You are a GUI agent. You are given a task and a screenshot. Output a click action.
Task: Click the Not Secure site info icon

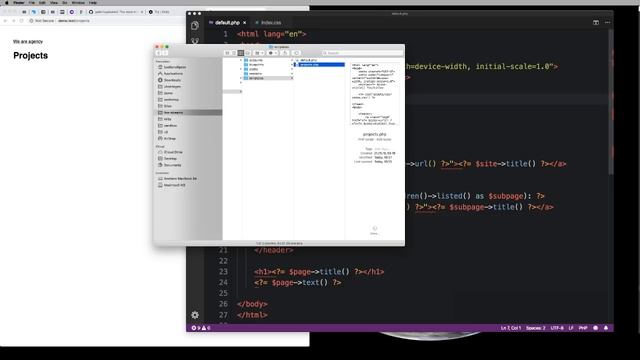point(31,20)
